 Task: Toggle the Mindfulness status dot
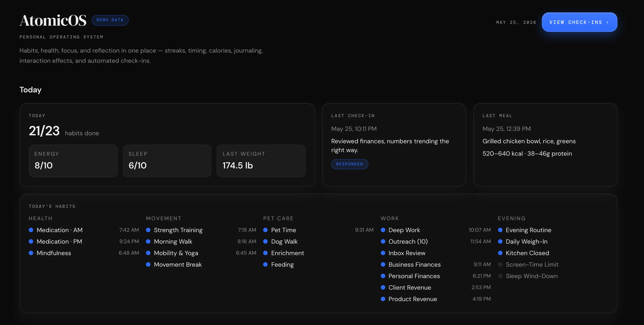click(31, 253)
